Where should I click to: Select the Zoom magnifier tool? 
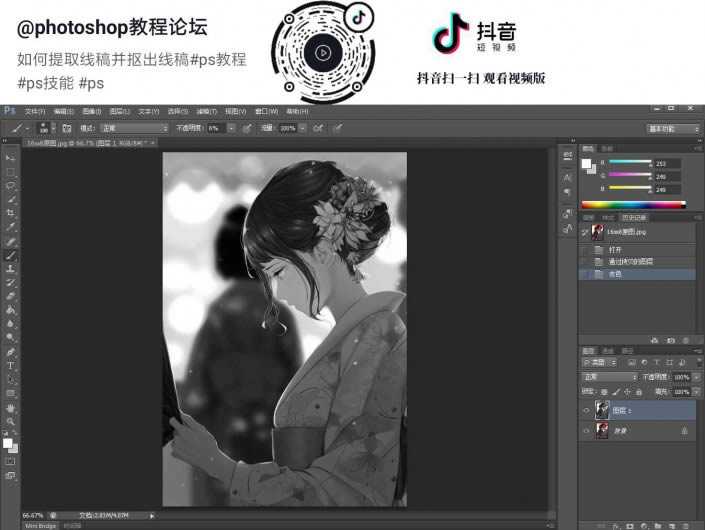(x=10, y=422)
